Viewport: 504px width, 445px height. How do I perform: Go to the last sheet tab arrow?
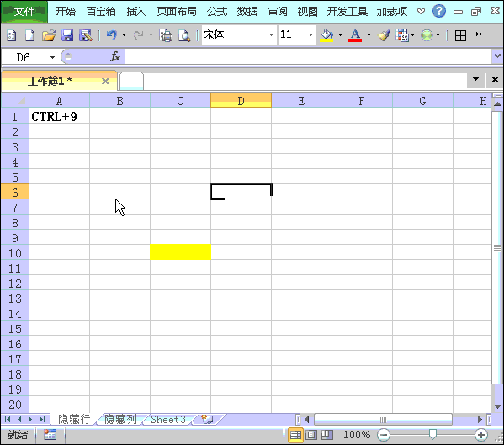coord(42,419)
